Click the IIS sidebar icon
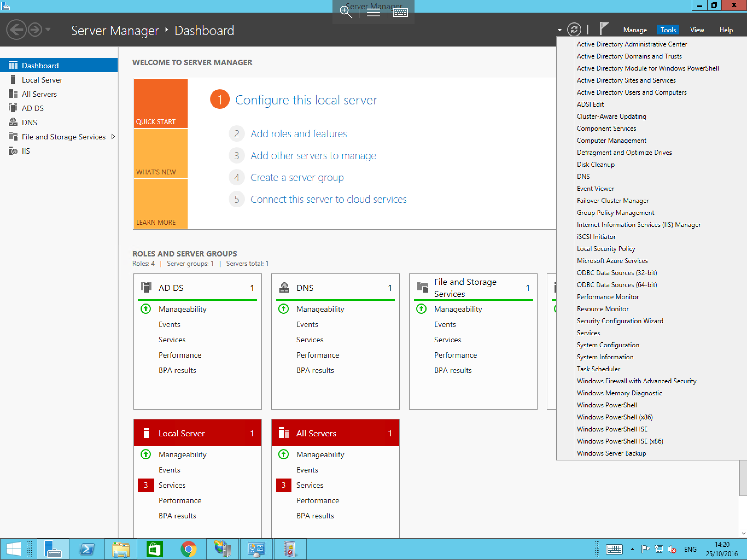 [13, 151]
